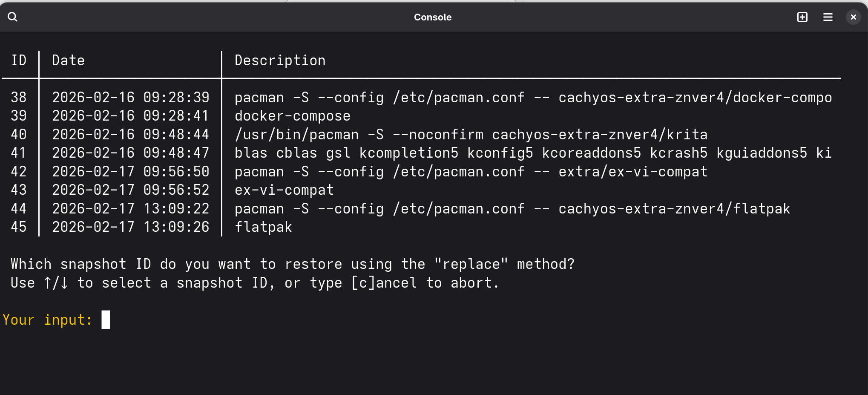Click the new tab plus icon
The height and width of the screenshot is (395, 868).
[802, 17]
